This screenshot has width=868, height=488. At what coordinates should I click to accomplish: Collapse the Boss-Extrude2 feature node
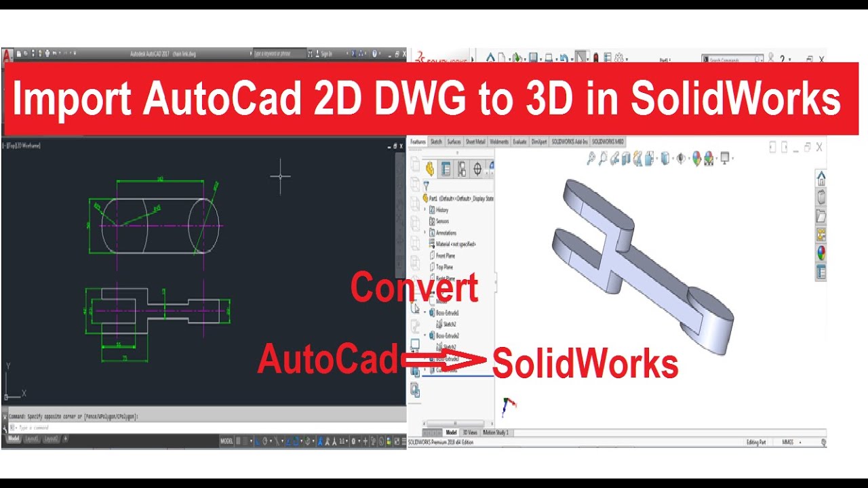click(x=425, y=335)
